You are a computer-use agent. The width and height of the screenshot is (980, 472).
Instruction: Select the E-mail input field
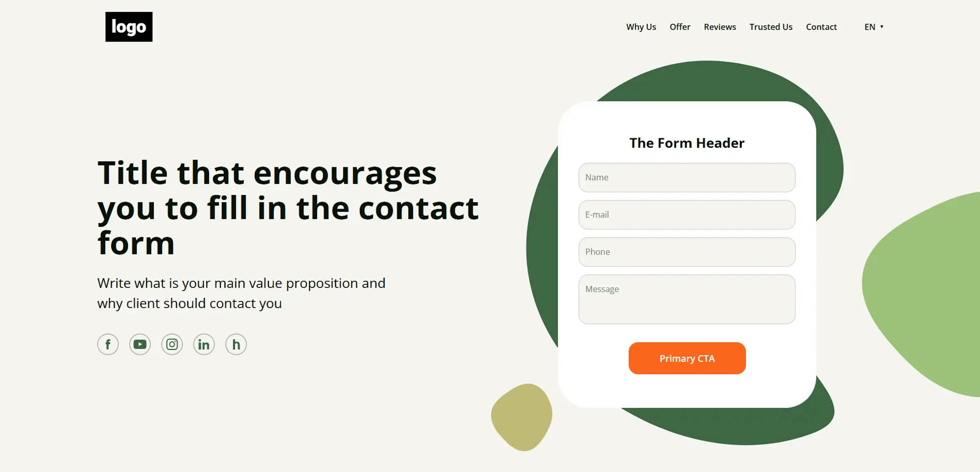pyautogui.click(x=687, y=215)
